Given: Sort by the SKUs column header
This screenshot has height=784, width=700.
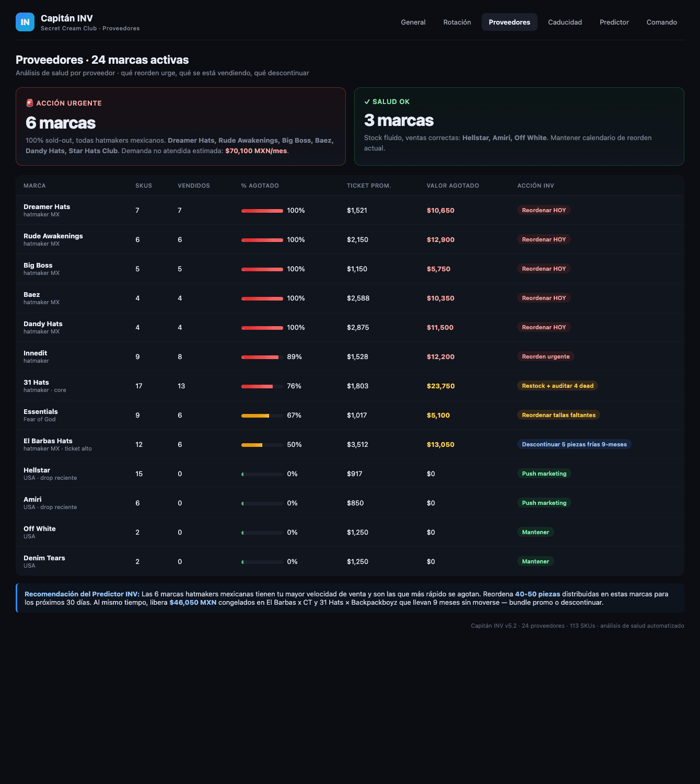Looking at the screenshot, I should (144, 186).
